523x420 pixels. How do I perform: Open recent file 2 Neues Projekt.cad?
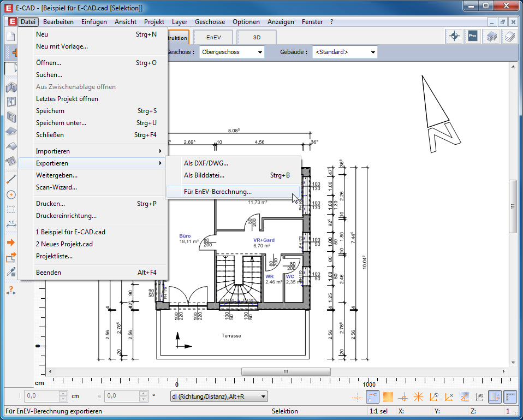pyautogui.click(x=93, y=244)
